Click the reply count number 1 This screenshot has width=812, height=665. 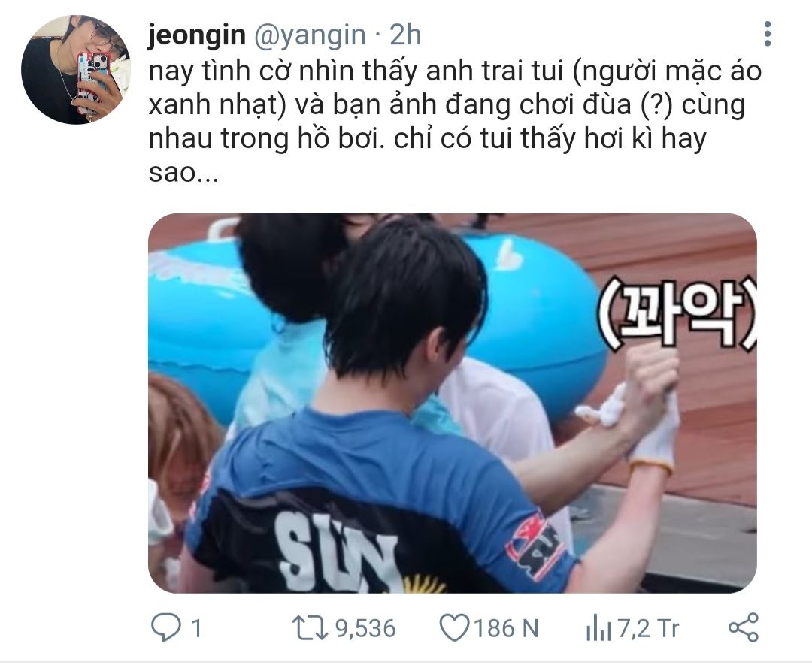point(195,628)
